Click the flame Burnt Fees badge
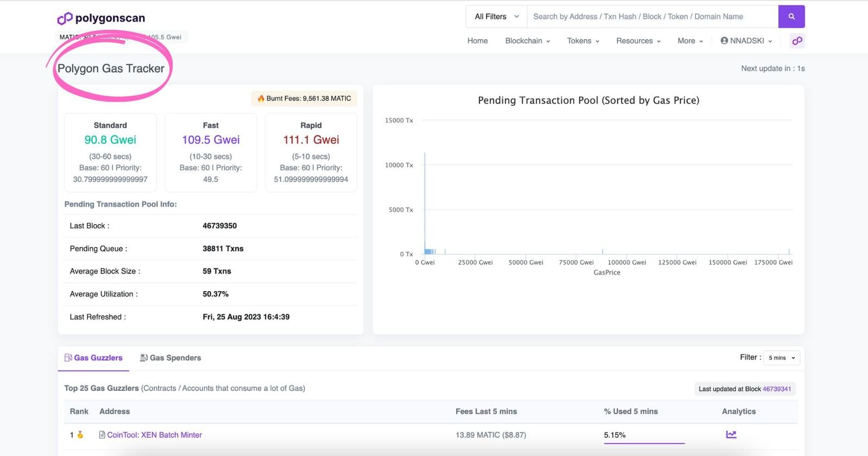Screen dimensions: 868x456 pos(304,98)
